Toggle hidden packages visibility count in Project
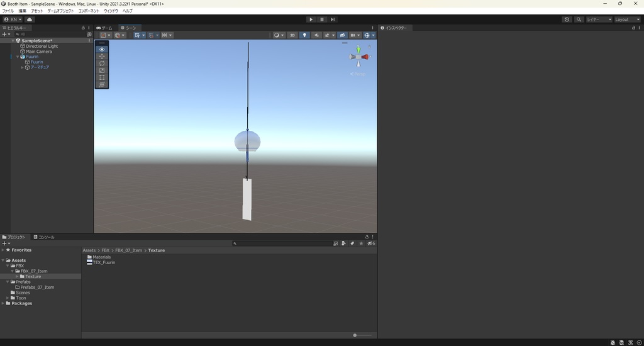Image resolution: width=644 pixels, height=346 pixels. [x=371, y=243]
